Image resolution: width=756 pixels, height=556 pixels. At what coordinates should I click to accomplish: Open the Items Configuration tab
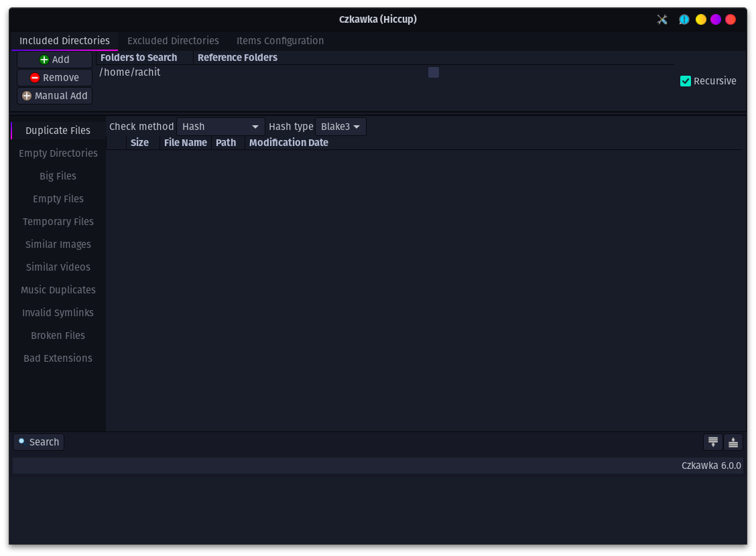click(x=279, y=41)
